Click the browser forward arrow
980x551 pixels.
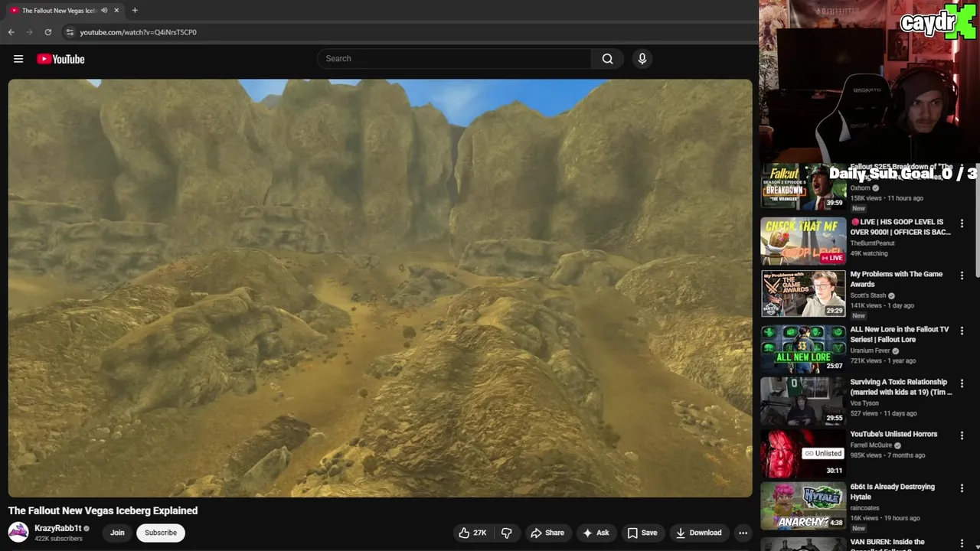tap(29, 32)
